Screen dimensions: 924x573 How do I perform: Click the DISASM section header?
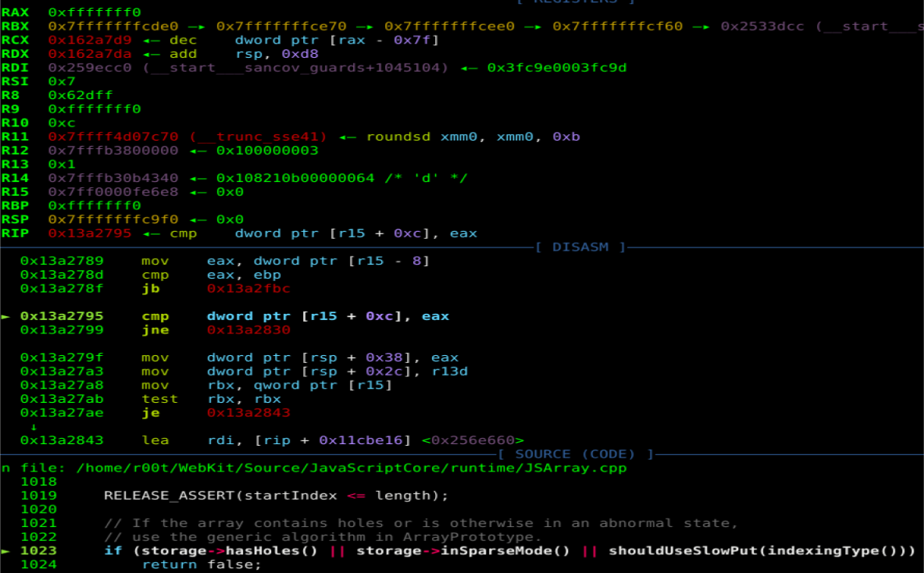(x=581, y=247)
